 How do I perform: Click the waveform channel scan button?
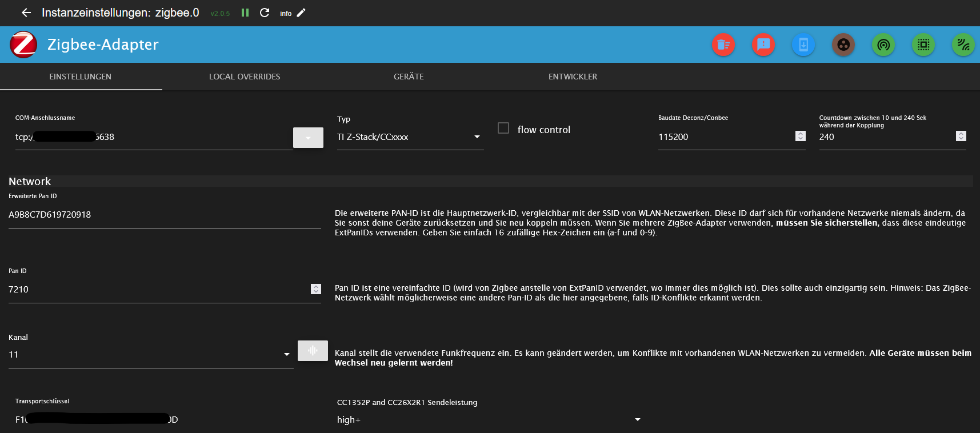[313, 351]
